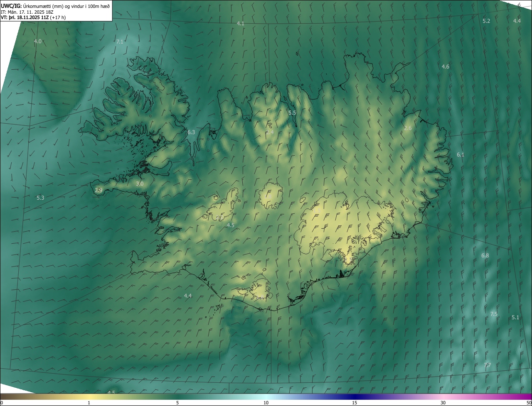Select the initial time line 'IT: Mán. 17. 11. 2025 18Z'
532x406 pixels.
pyautogui.click(x=27, y=12)
